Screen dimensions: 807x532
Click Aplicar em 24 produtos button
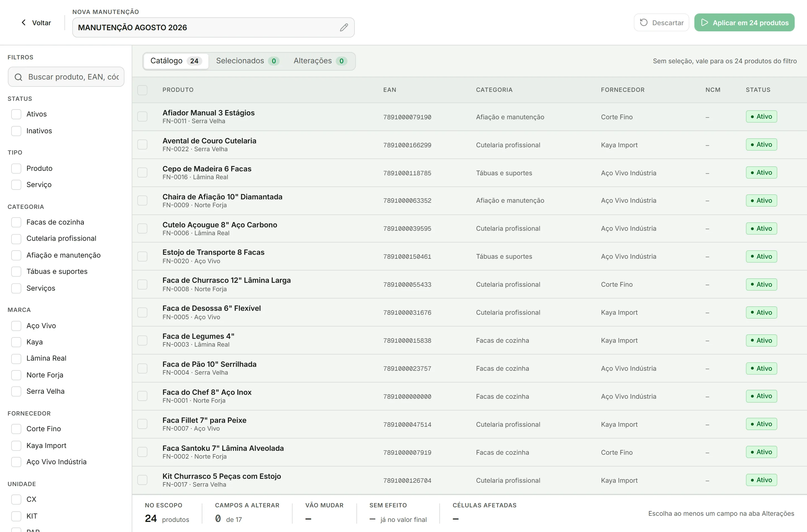(x=744, y=22)
